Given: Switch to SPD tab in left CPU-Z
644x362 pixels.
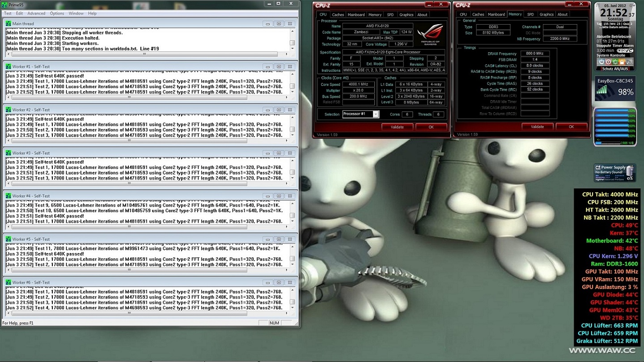Looking at the screenshot, I should [x=390, y=15].
